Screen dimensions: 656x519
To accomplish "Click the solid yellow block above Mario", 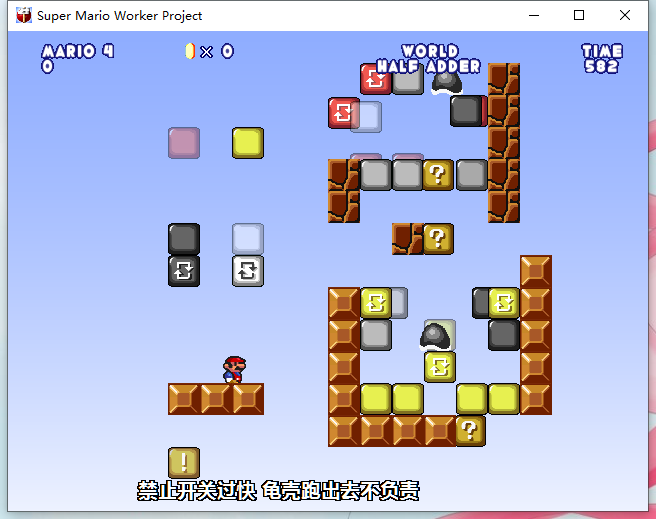I will [x=248, y=143].
